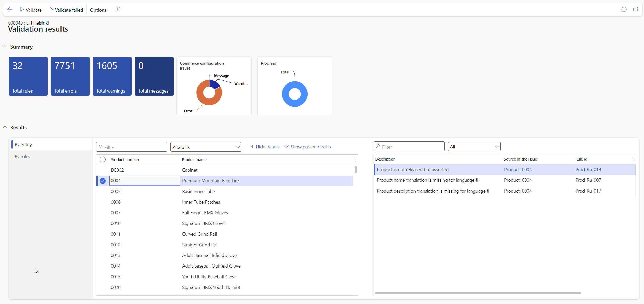
Task: Focus the product list Filter field
Action: coord(132,147)
